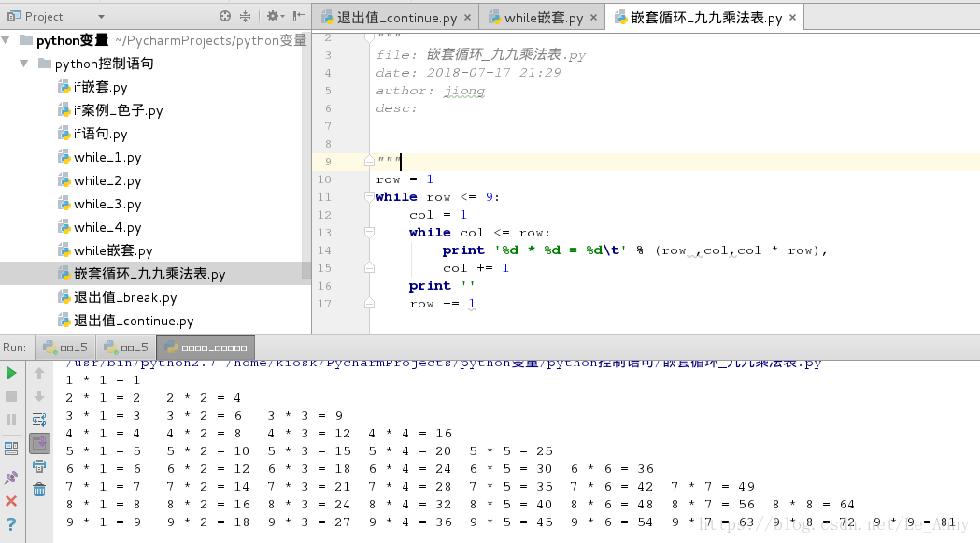Close the 退出值_continue.py tab
The image size is (980, 543).
pyautogui.click(x=467, y=18)
